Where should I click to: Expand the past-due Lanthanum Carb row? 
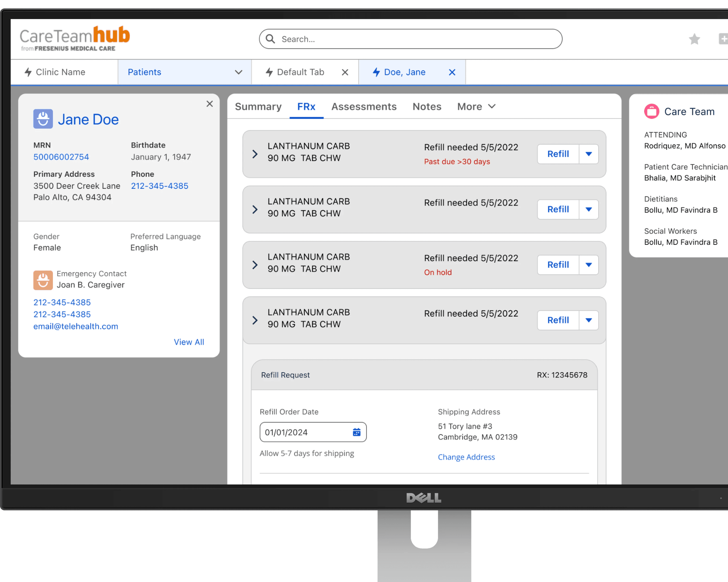pos(255,154)
